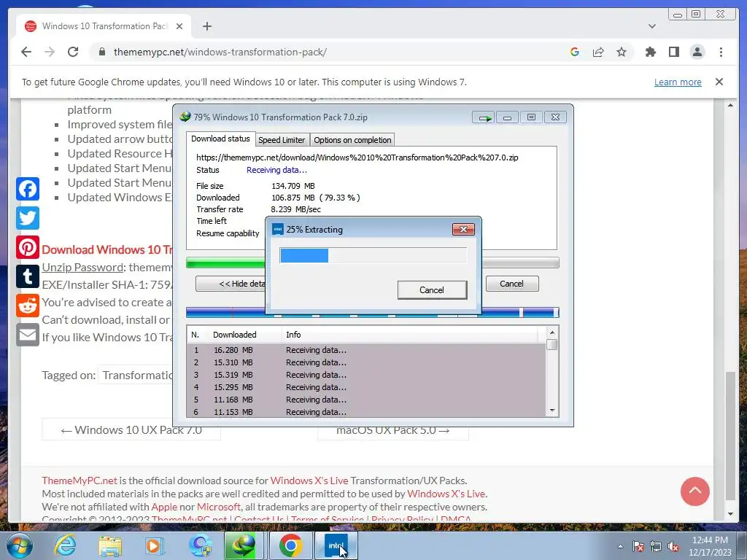Open Chrome profile avatar

click(697, 52)
